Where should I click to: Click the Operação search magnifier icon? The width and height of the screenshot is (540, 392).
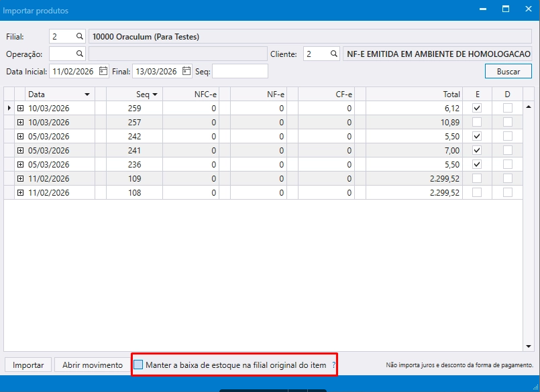tap(79, 54)
